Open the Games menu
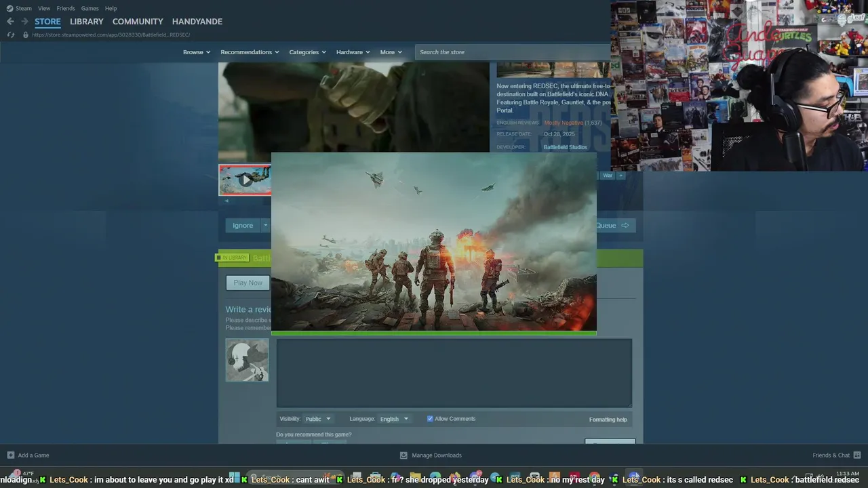 point(90,8)
